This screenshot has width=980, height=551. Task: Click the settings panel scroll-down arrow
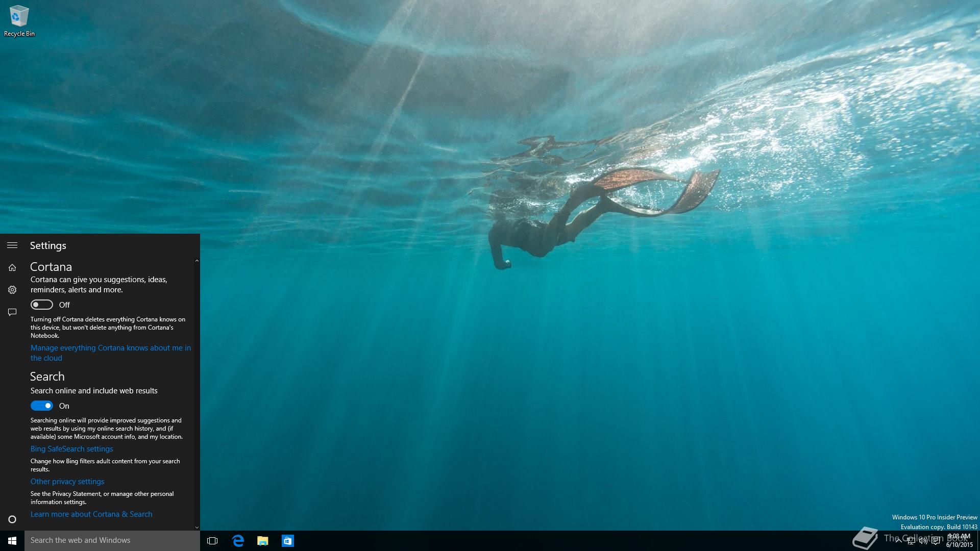point(197,528)
